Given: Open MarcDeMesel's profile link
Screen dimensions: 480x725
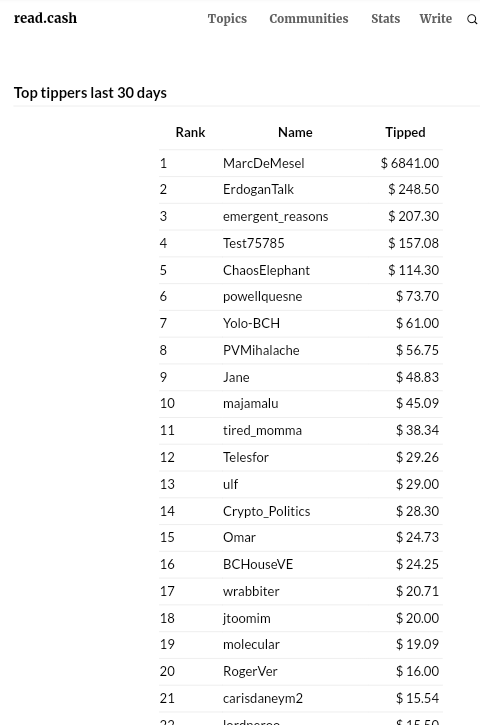Looking at the screenshot, I should [264, 163].
